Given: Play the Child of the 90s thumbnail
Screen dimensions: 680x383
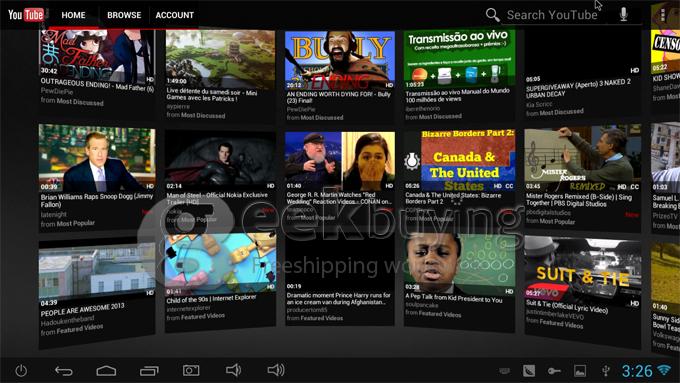Looking at the screenshot, I should 220,264.
